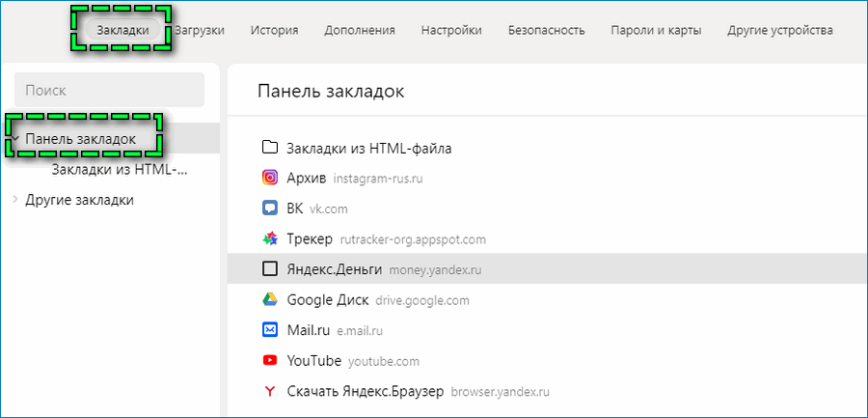
Task: Click the YouTube play icon
Action: coord(269,361)
